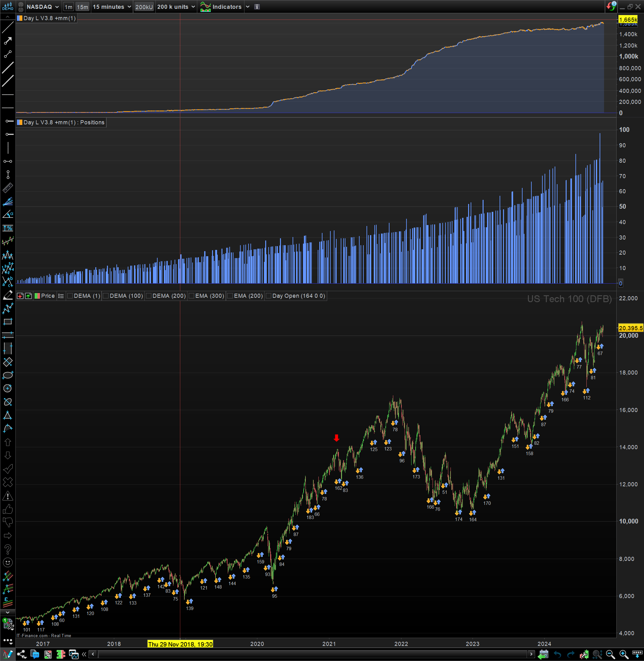This screenshot has height=661, width=644.
Task: Click the share chart icon
Action: 22,654
